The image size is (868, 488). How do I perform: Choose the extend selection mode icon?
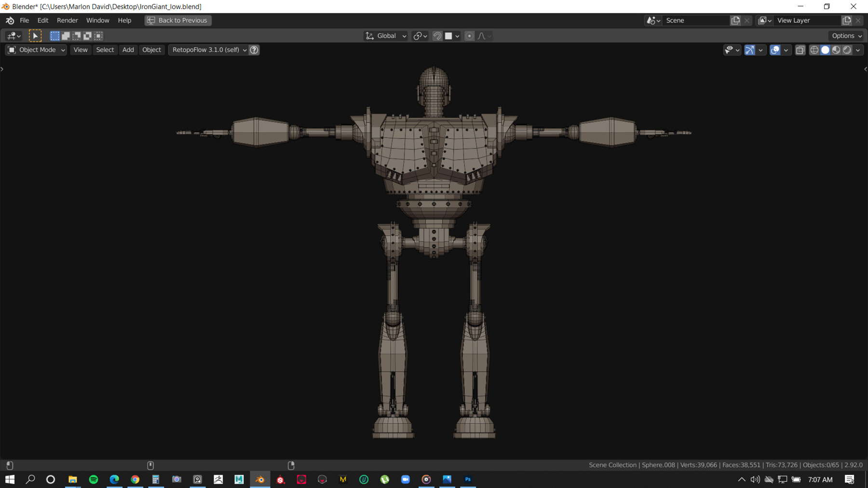coord(66,36)
